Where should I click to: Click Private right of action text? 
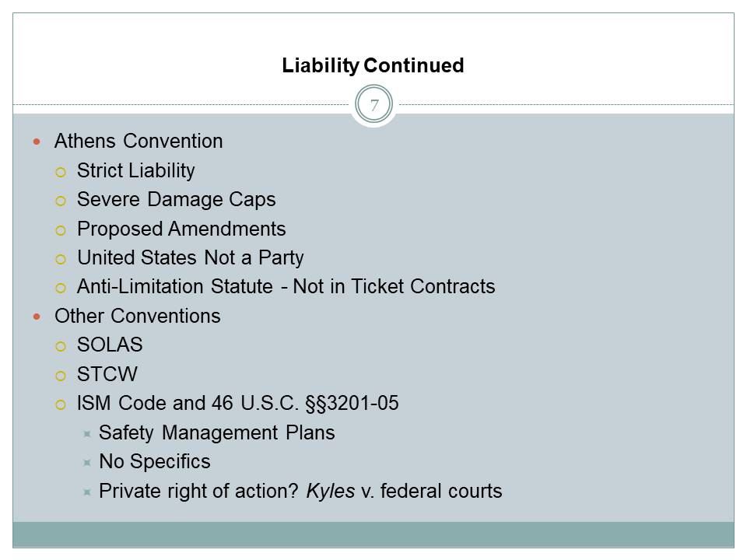click(x=199, y=492)
